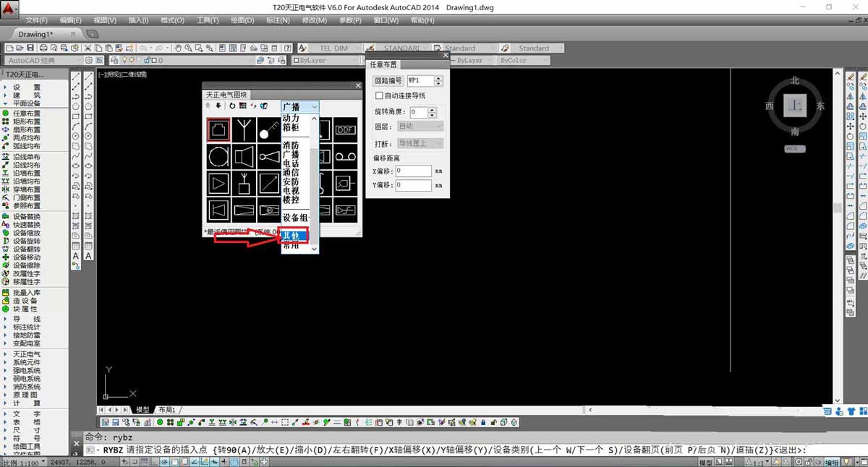This screenshot has width=868, height=467.
Task: Open the AutoCAD 经典 workspace dropdown
Action: point(45,61)
